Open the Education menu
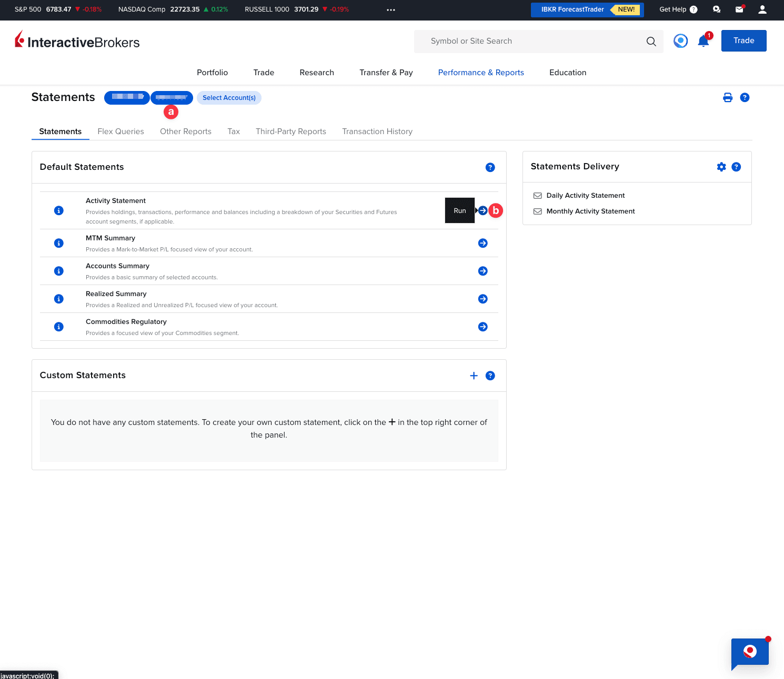The image size is (784, 679). [x=567, y=73]
